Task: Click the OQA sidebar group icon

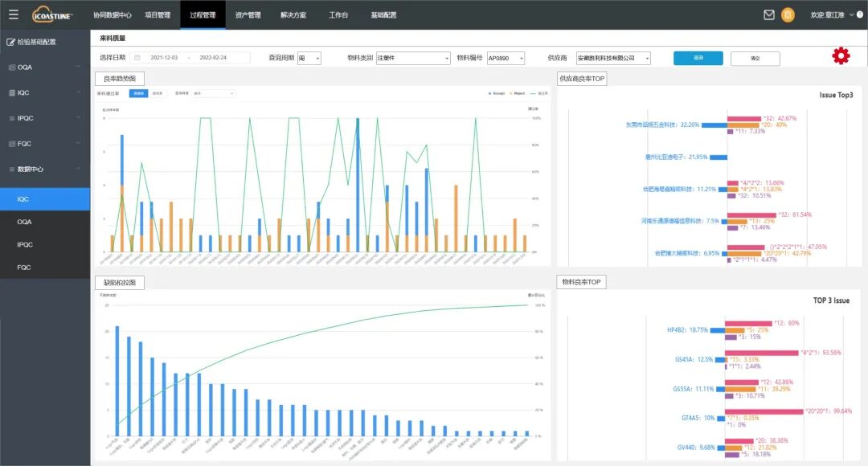Action: pyautogui.click(x=12, y=67)
